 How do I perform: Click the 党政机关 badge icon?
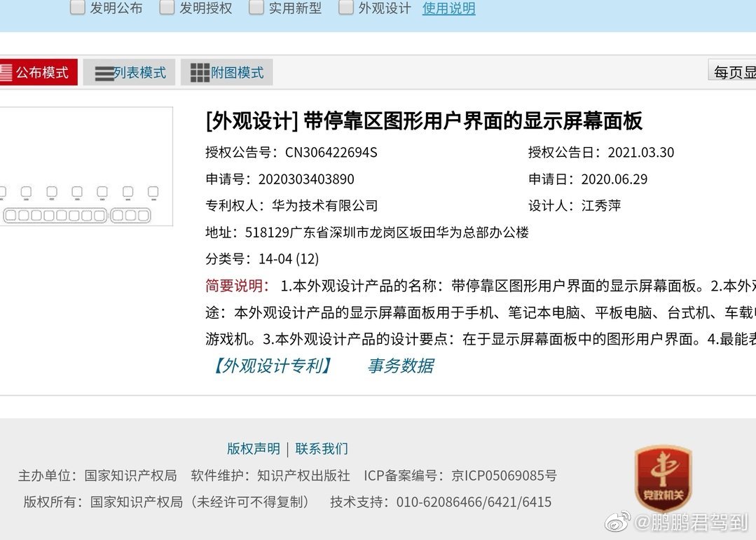coord(664,478)
